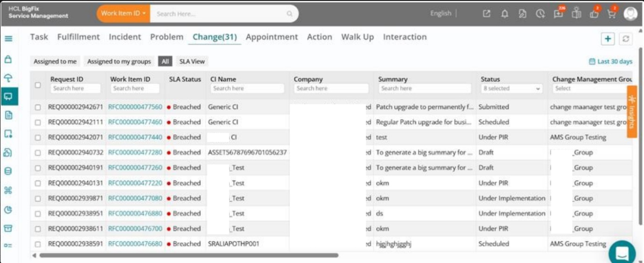This screenshot has width=644, height=263.
Task: Click the user profile avatar
Action: point(630,13)
